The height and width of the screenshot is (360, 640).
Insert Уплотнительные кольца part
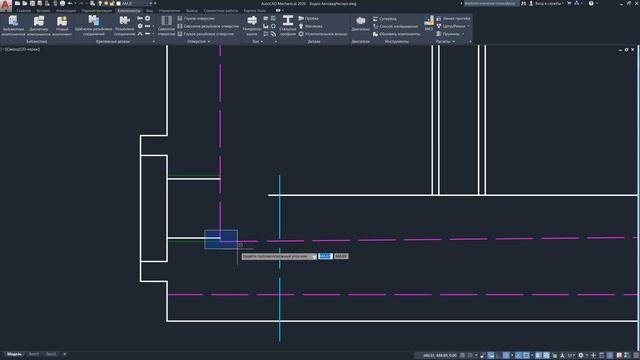pyautogui.click(x=323, y=34)
